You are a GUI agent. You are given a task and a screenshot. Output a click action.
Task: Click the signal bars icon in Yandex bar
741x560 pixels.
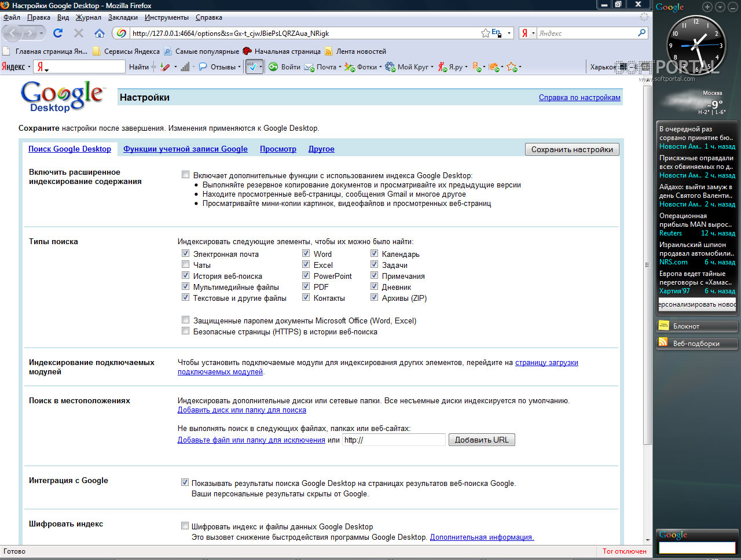[185, 67]
